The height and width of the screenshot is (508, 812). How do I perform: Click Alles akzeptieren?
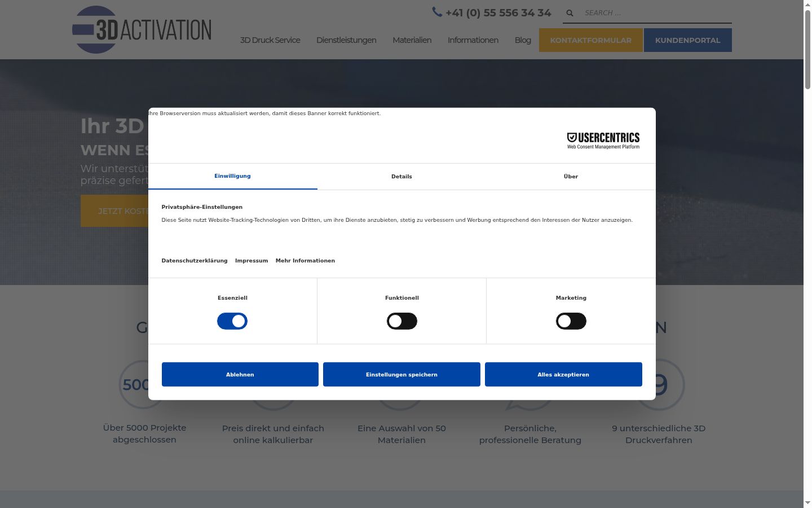[x=563, y=374]
